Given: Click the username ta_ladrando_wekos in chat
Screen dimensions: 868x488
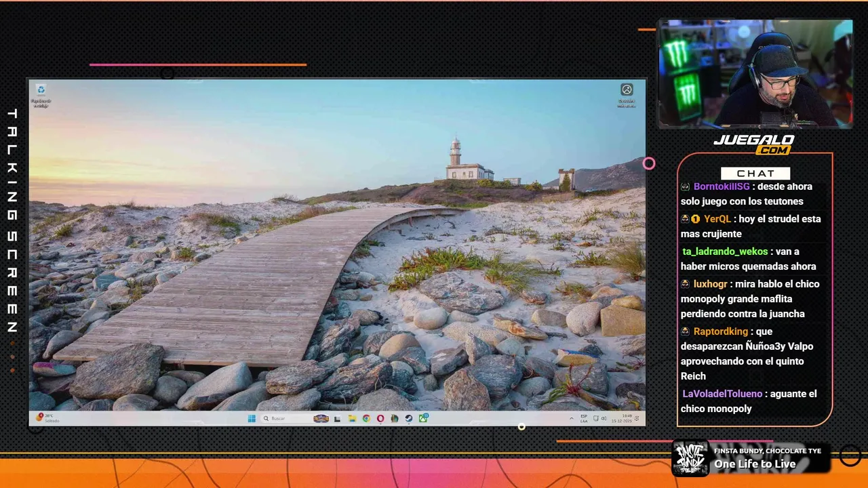Looking at the screenshot, I should click(725, 251).
